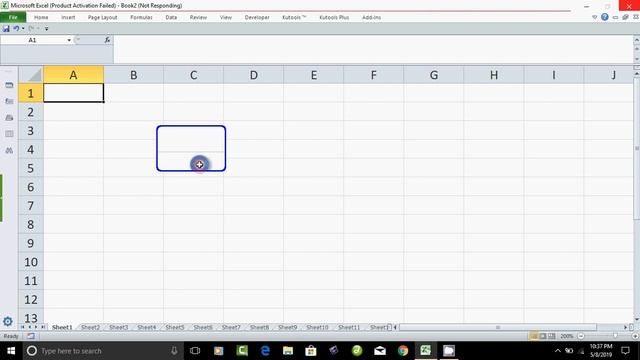Open File Explorer from the taskbar

(x=288, y=351)
